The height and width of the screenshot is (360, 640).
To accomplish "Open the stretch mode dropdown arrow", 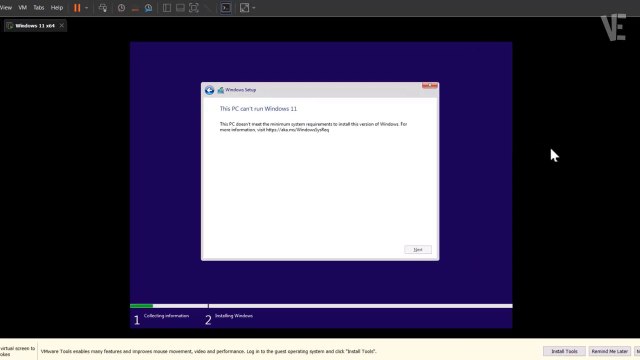I will (x=253, y=8).
